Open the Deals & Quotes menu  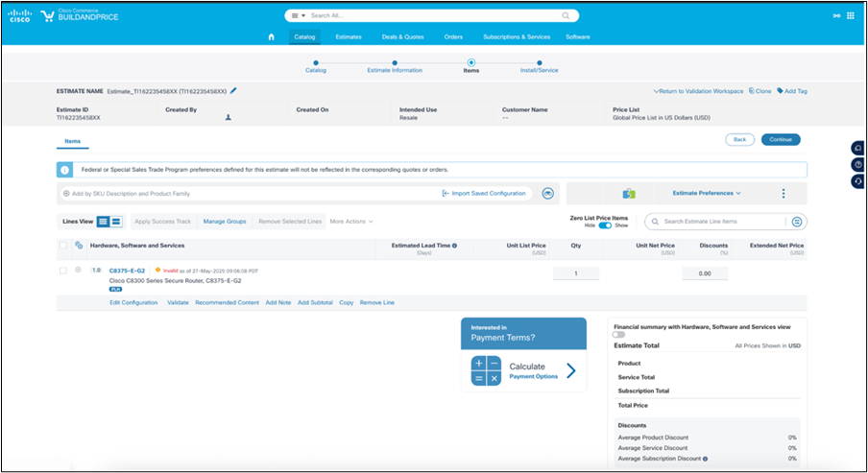(402, 37)
